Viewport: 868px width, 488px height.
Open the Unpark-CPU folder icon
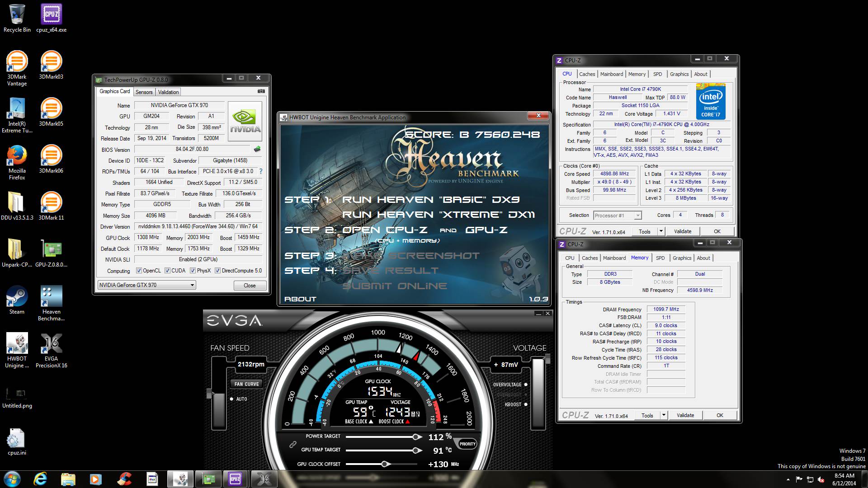click(17, 253)
